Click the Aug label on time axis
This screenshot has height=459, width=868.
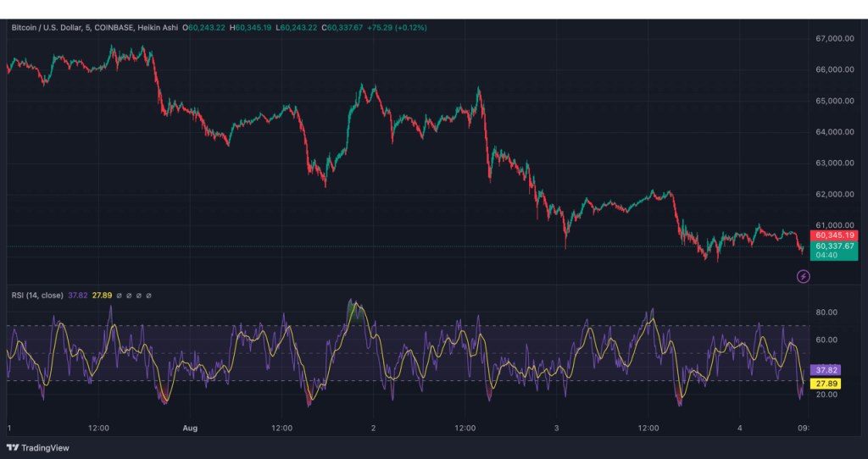click(190, 428)
